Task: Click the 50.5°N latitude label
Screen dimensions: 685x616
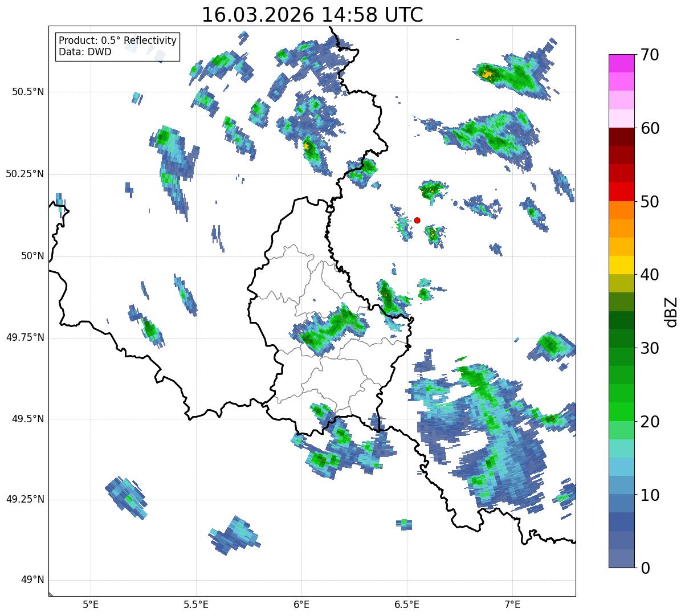Action: tap(28, 92)
